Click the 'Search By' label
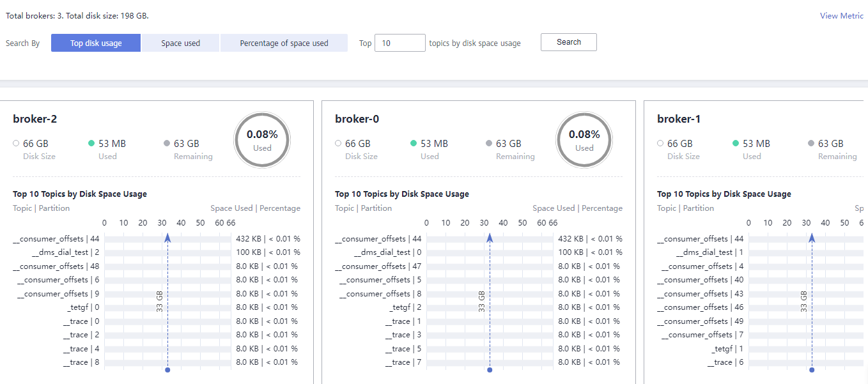The image size is (868, 384). 23,43
